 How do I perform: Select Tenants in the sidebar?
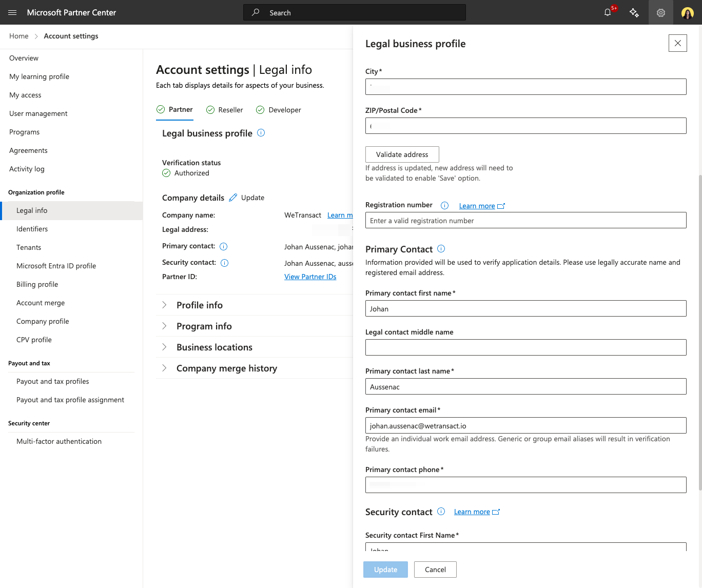point(29,247)
